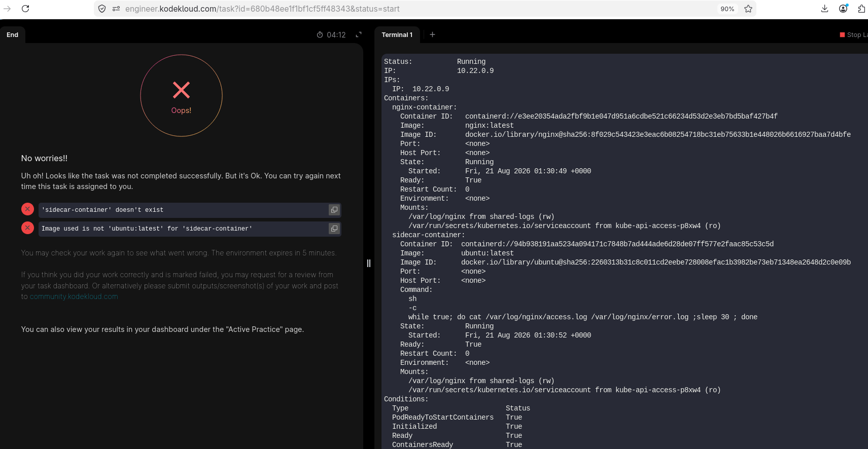This screenshot has width=868, height=449.
Task: Click the "sidecar-container:" heading in the terminal
Action: click(429, 235)
